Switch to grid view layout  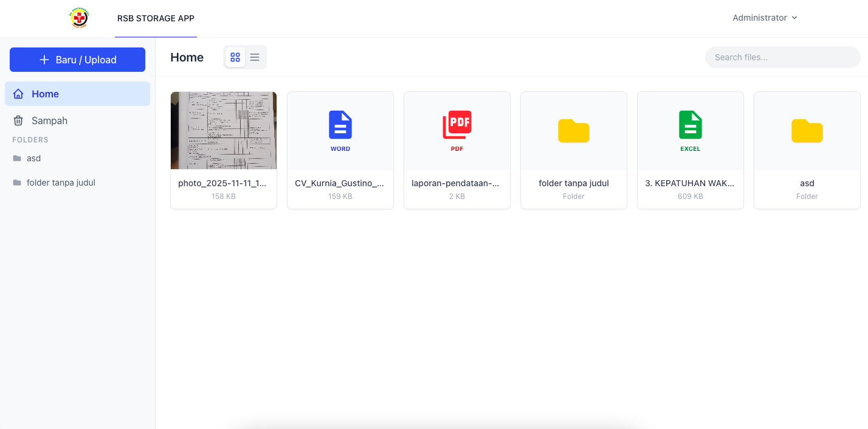click(x=235, y=57)
